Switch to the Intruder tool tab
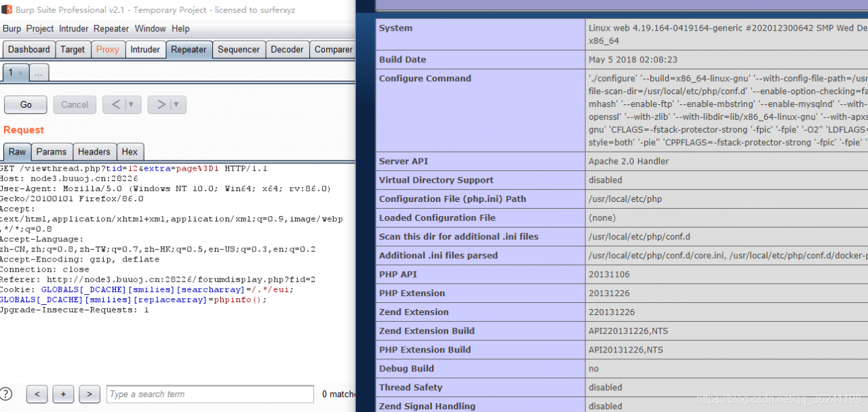 point(145,49)
